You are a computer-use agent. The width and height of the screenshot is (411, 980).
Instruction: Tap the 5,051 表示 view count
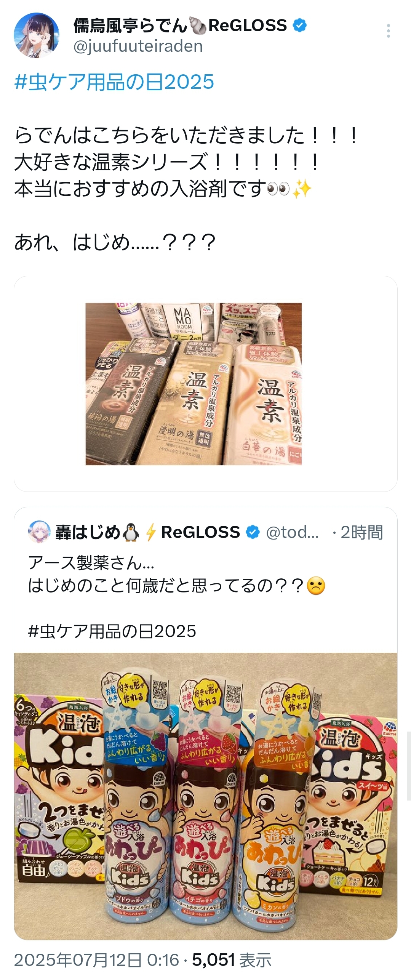click(232, 960)
